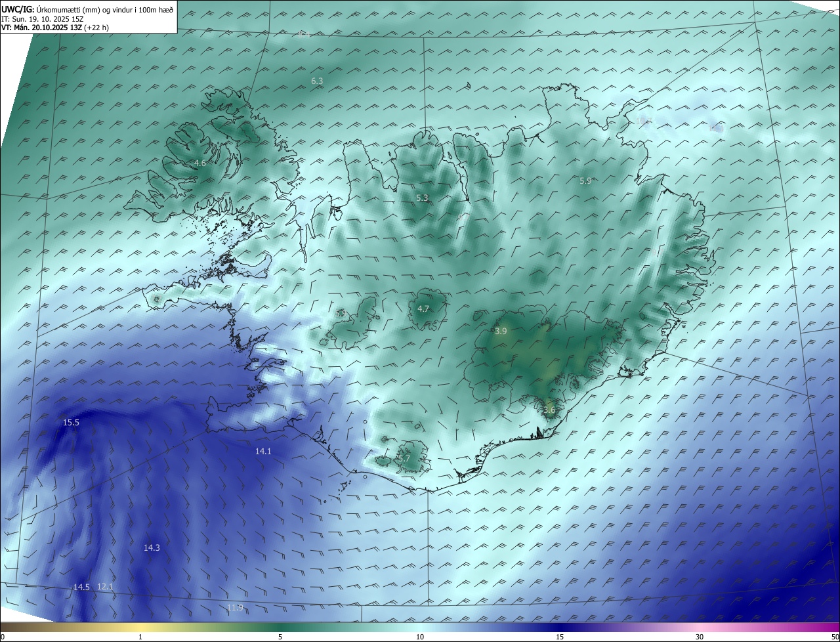Click the 3.6 value label near the southeast coast
This screenshot has height=642, width=840.
[549, 410]
